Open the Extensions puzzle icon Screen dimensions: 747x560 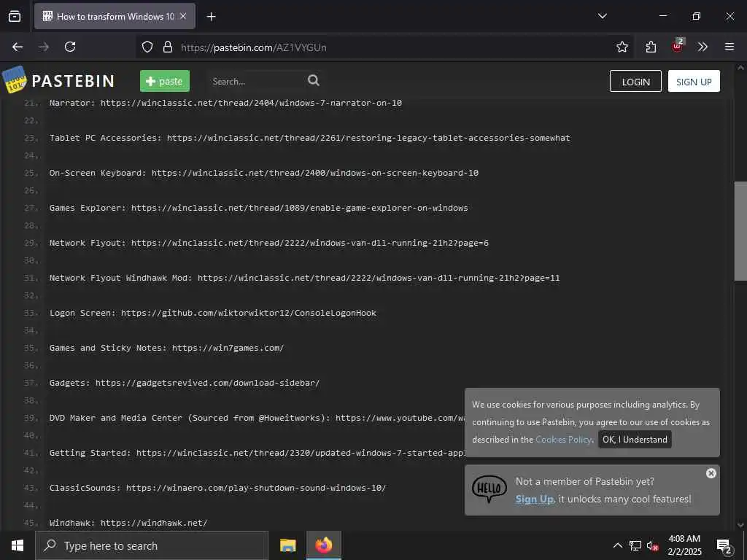pyautogui.click(x=651, y=47)
